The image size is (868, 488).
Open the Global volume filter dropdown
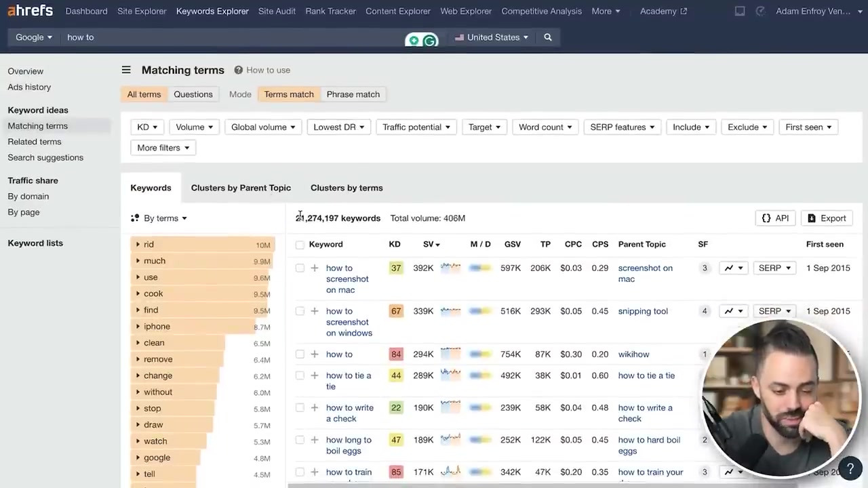[263, 127]
